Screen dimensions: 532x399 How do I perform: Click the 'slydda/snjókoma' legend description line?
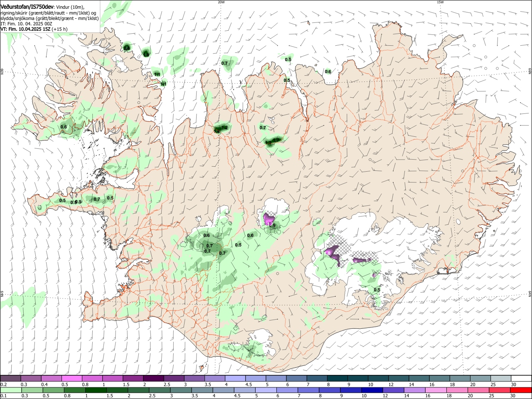(x=49, y=18)
